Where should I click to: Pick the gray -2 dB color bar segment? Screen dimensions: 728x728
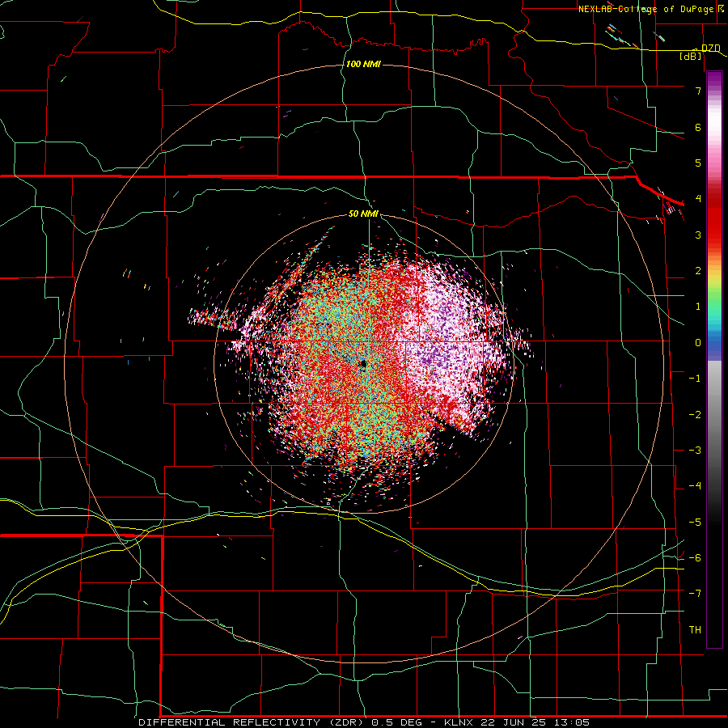pyautogui.click(x=714, y=415)
